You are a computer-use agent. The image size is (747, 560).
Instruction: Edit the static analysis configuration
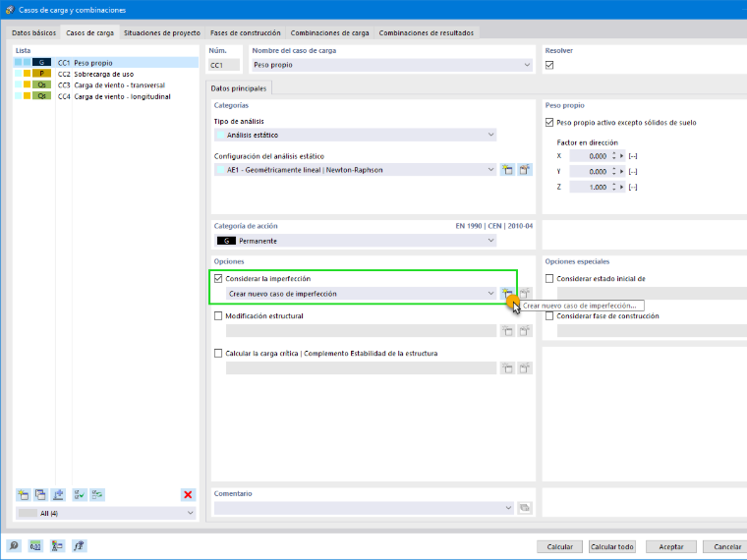tap(525, 170)
